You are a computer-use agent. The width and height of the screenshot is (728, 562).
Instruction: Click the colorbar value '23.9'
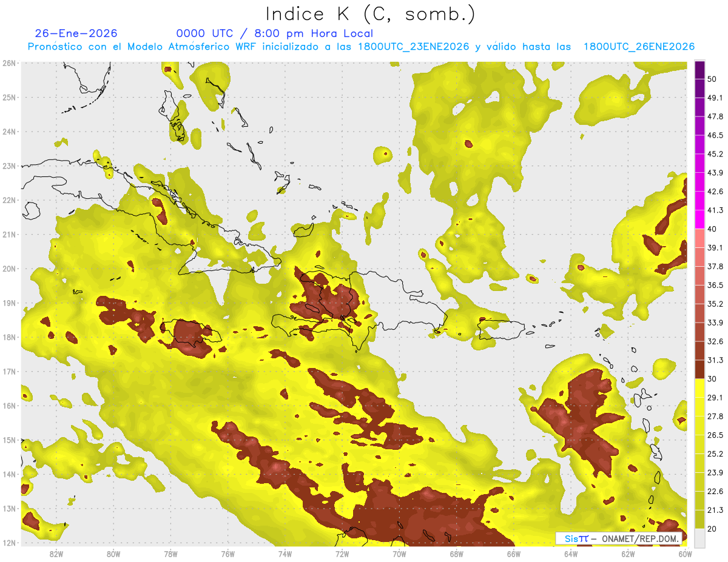coord(715,473)
